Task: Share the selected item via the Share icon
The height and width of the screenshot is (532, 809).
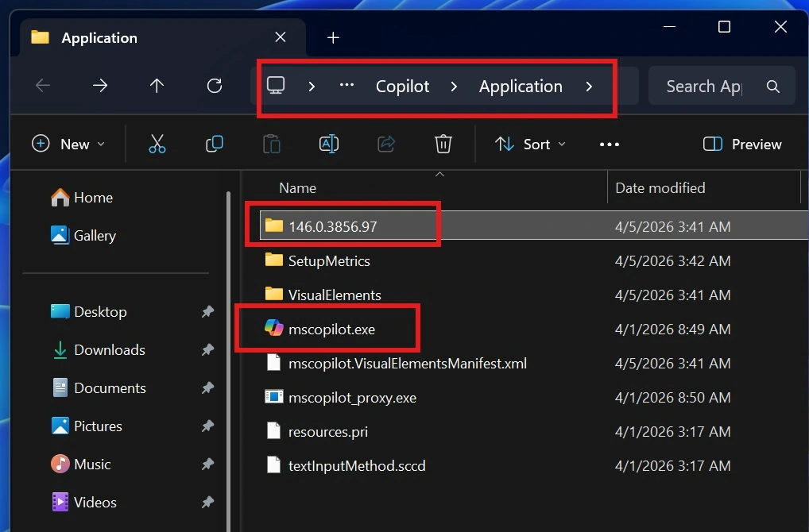Action: (386, 144)
